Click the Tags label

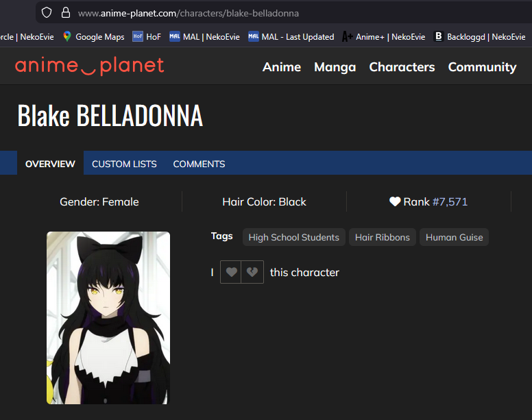point(222,236)
